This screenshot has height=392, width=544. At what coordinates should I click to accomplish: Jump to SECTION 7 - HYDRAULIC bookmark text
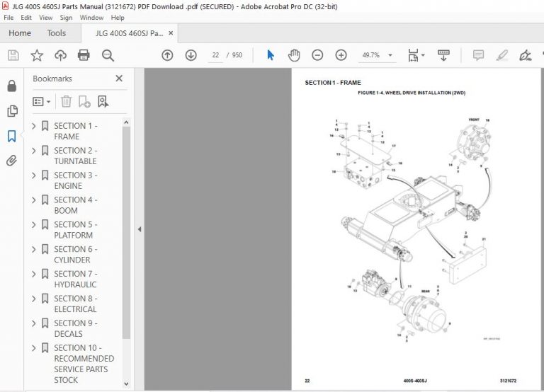(x=75, y=279)
